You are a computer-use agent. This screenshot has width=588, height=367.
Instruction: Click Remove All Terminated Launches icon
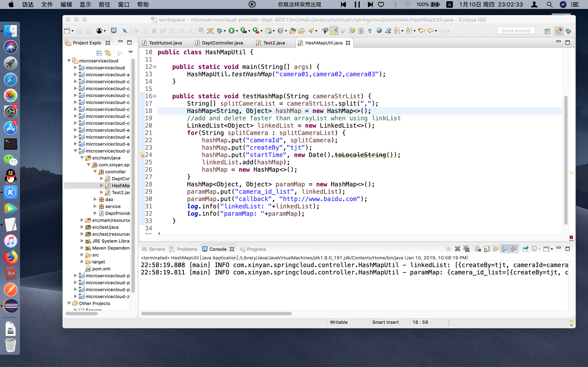pos(466,249)
